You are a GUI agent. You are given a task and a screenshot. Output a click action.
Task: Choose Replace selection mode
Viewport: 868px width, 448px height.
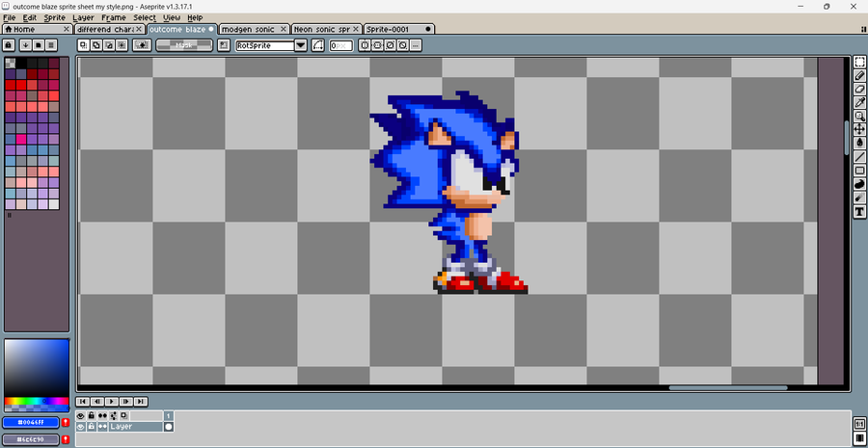click(84, 45)
